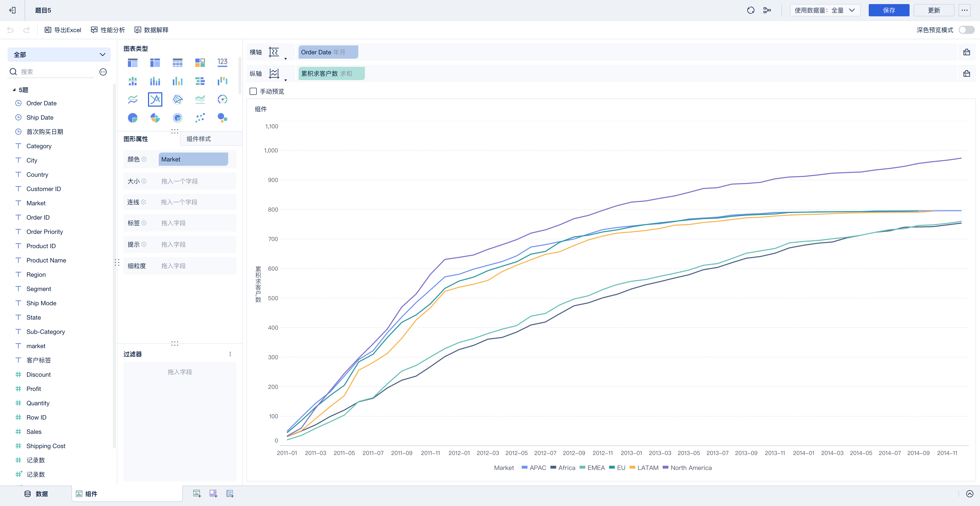Open the three-dot more menu beside 更新
Image resolution: width=980 pixels, height=506 pixels.
coord(964,10)
